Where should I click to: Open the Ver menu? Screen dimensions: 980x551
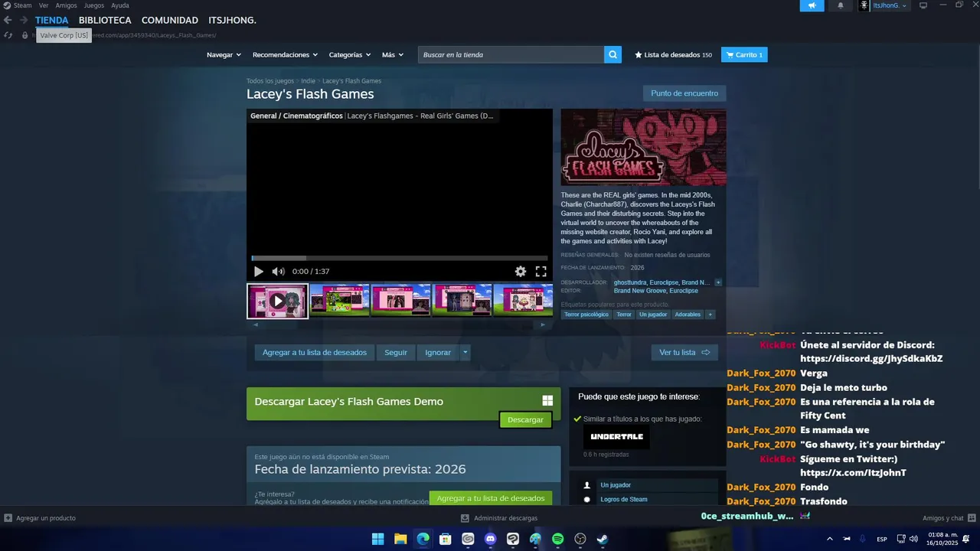tap(44, 5)
